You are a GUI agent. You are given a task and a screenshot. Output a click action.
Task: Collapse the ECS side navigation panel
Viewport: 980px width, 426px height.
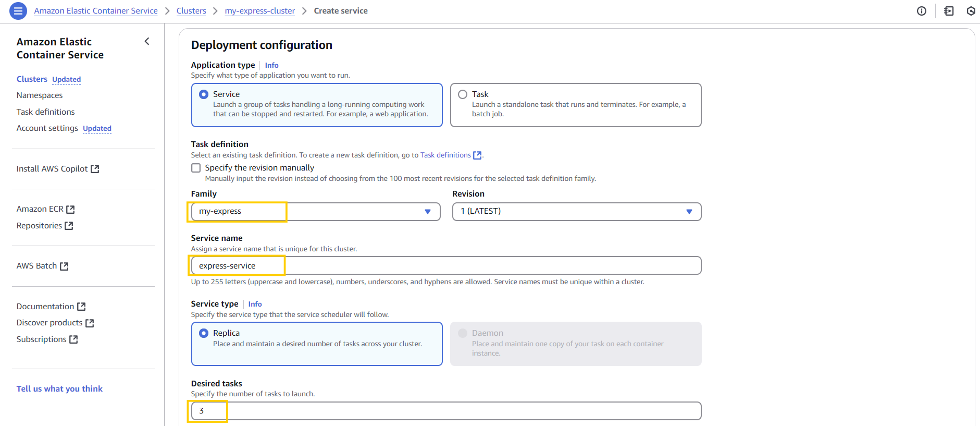pos(147,41)
